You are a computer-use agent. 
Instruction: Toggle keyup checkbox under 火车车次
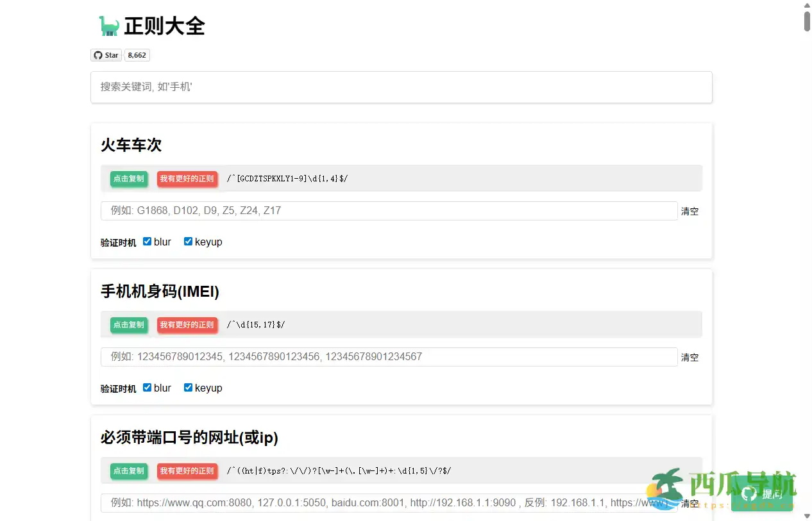click(x=187, y=241)
